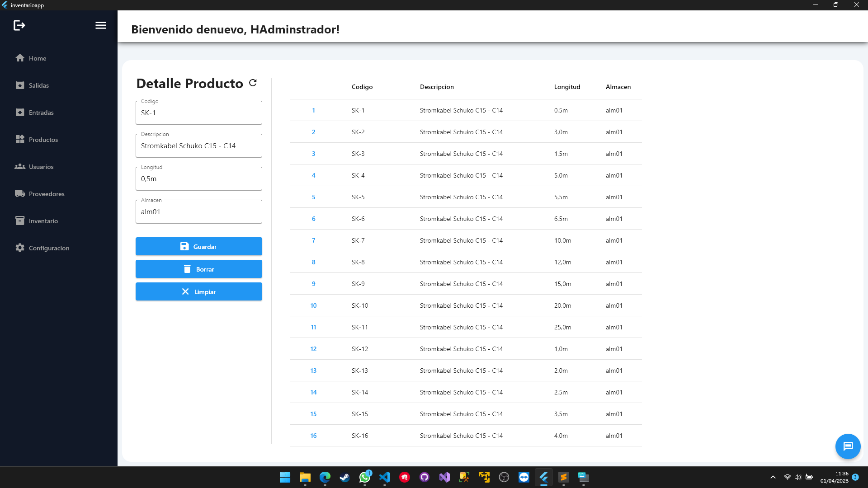Click the logout icon in the sidebar
The height and width of the screenshot is (488, 868).
pyautogui.click(x=19, y=25)
